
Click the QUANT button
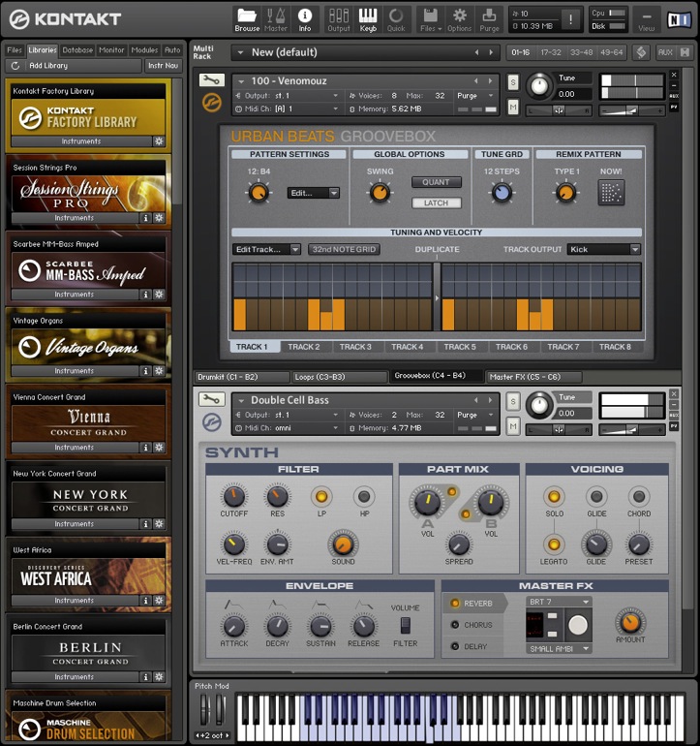click(x=436, y=182)
